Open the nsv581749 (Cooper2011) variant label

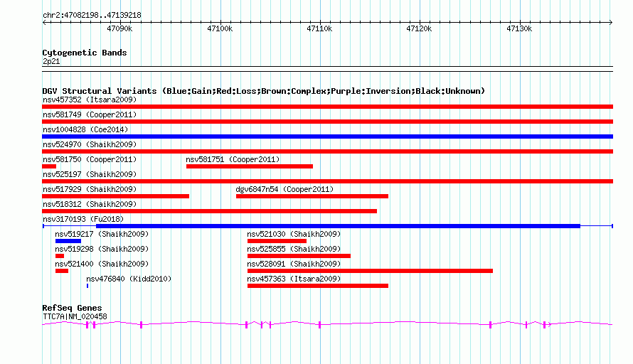[x=90, y=114]
